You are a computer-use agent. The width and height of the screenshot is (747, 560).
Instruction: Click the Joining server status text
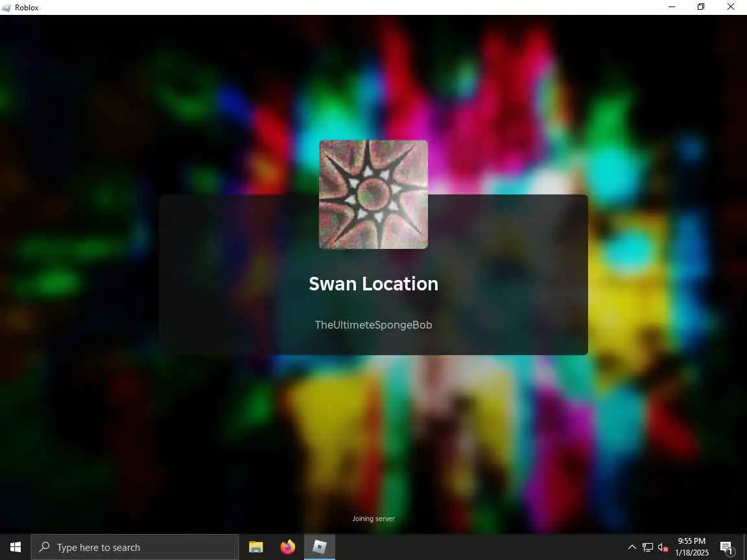[x=373, y=519]
